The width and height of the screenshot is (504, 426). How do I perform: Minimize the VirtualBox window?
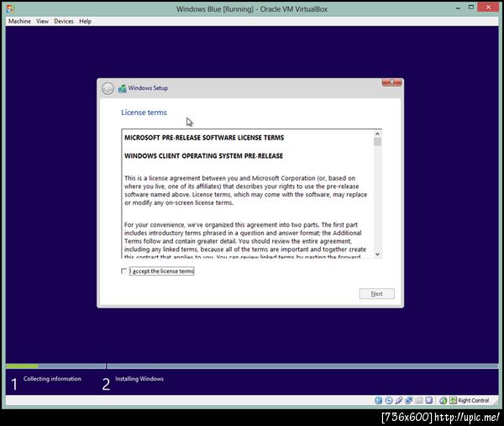(x=458, y=8)
